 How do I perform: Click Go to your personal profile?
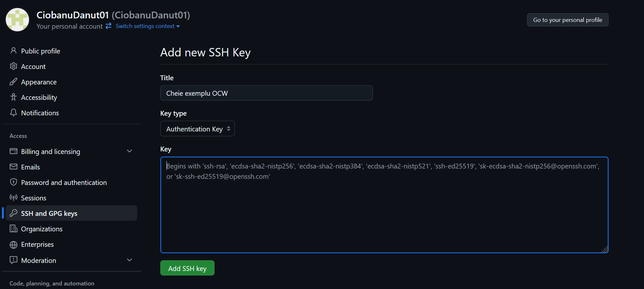[567, 20]
